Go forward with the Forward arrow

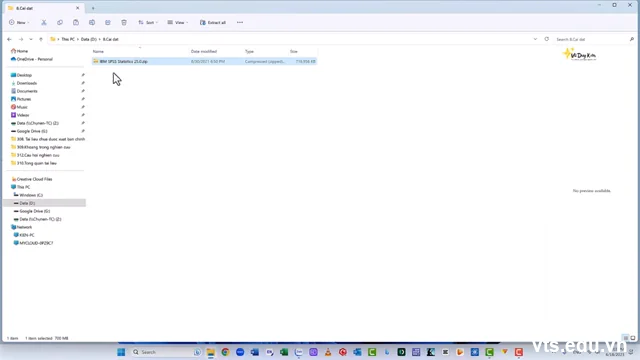coord(21,39)
